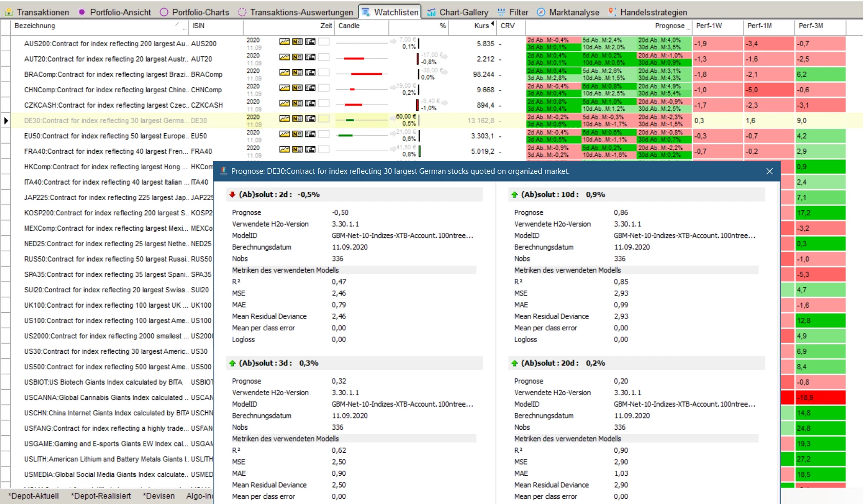Click third detail icon in CZKCASH row

pyautogui.click(x=310, y=103)
